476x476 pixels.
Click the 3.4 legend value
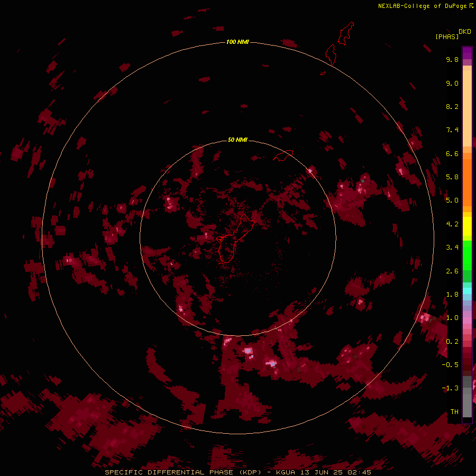(x=452, y=248)
